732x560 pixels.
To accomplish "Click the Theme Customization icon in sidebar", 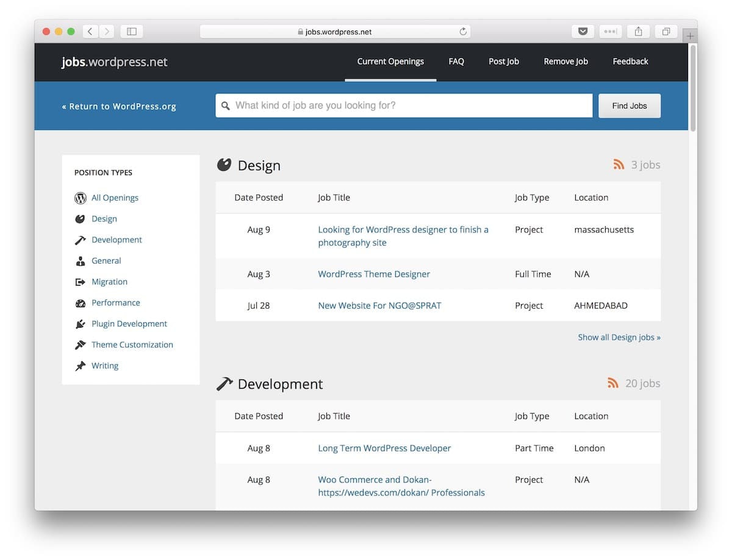I will (81, 345).
